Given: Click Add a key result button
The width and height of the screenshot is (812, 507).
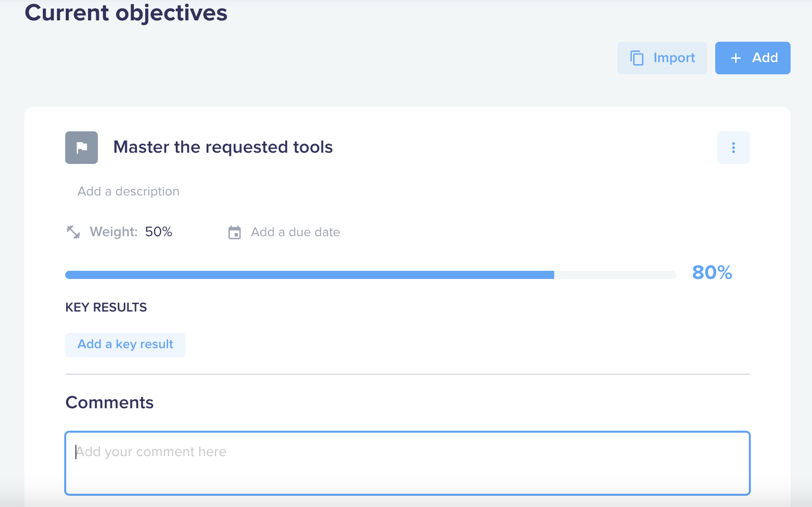Looking at the screenshot, I should (125, 345).
